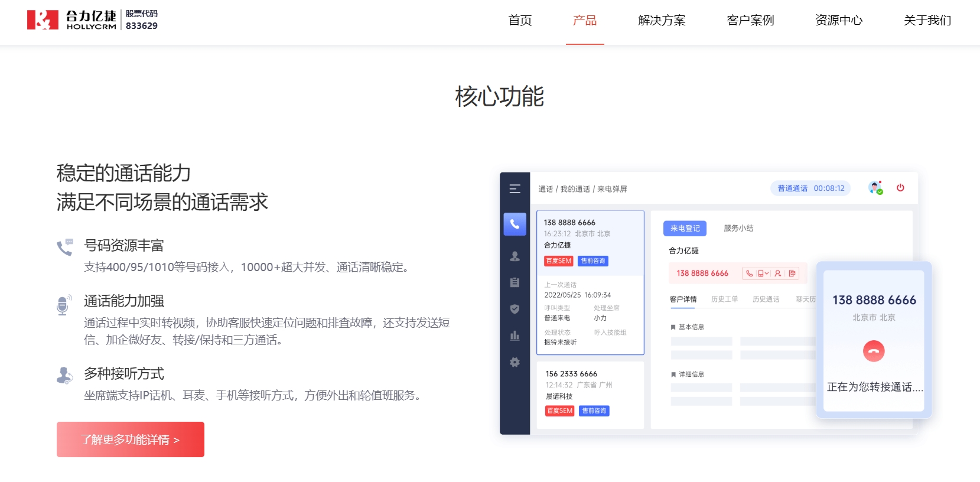This screenshot has height=482, width=980.
Task: Click the 振铃未接听 status value
Action: tap(561, 343)
